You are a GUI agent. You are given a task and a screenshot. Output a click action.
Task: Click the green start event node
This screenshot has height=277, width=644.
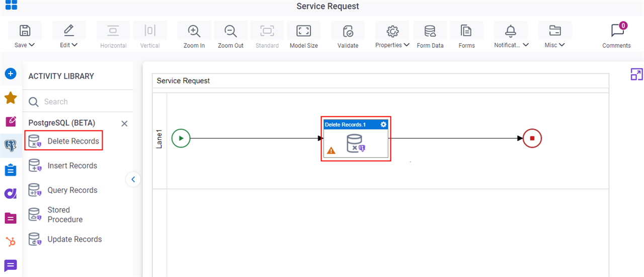pos(181,138)
